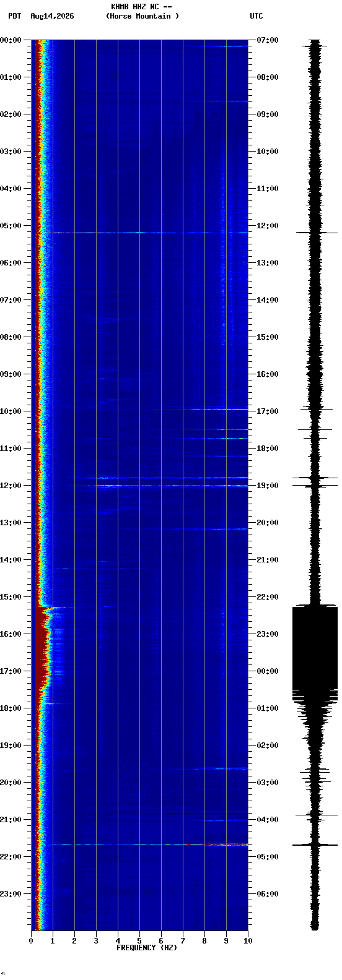Click the date label Aug14,2026
Viewport: 342px width, 980px height.
pyautogui.click(x=52, y=16)
